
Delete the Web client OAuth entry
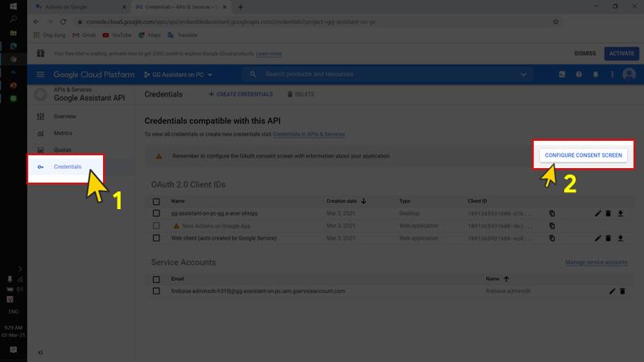[609, 238]
